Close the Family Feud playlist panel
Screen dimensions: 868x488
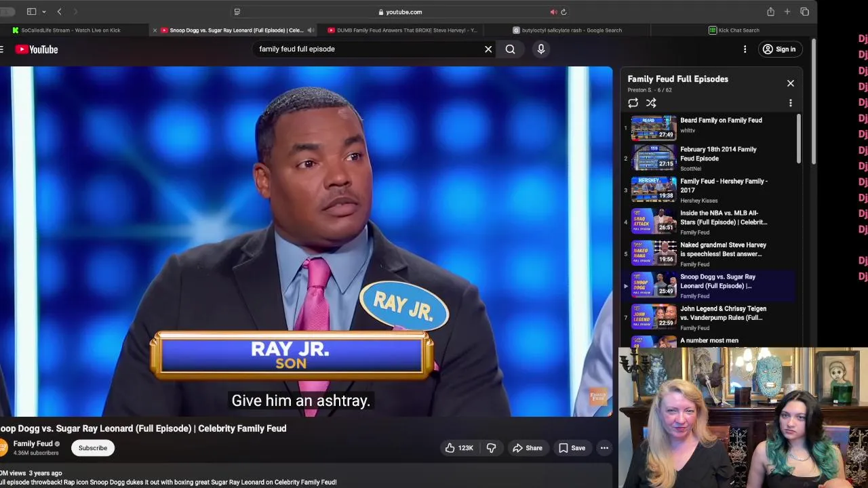click(790, 83)
